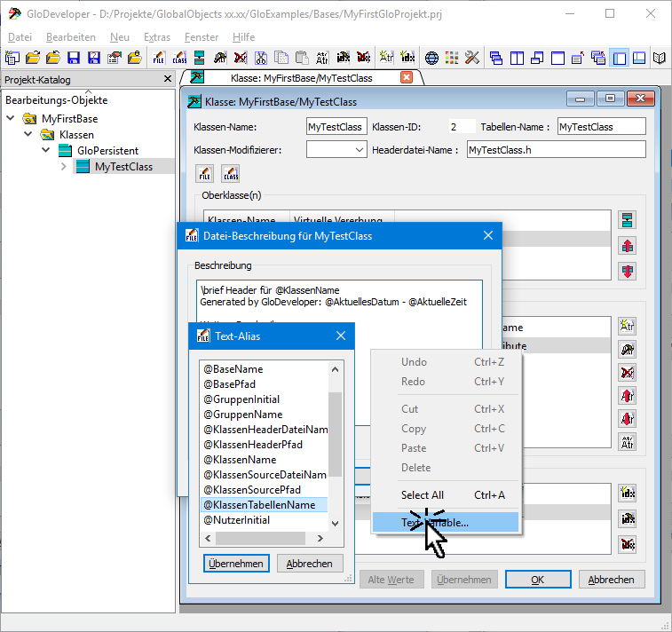Collapse the Klassen tree node
This screenshot has width=672, height=632.
click(28, 134)
